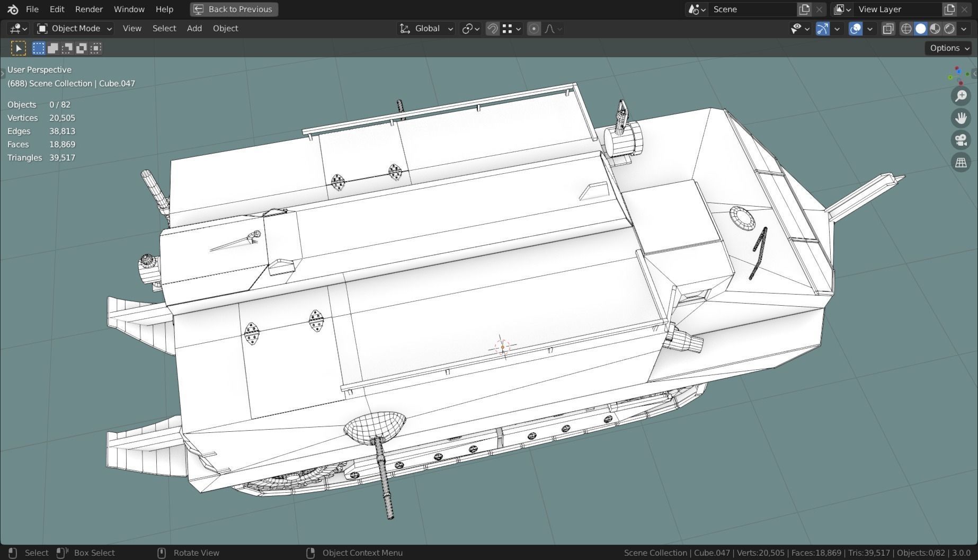The image size is (978, 560).
Task: Switch perspective/orthographic grid icon
Action: tap(961, 162)
